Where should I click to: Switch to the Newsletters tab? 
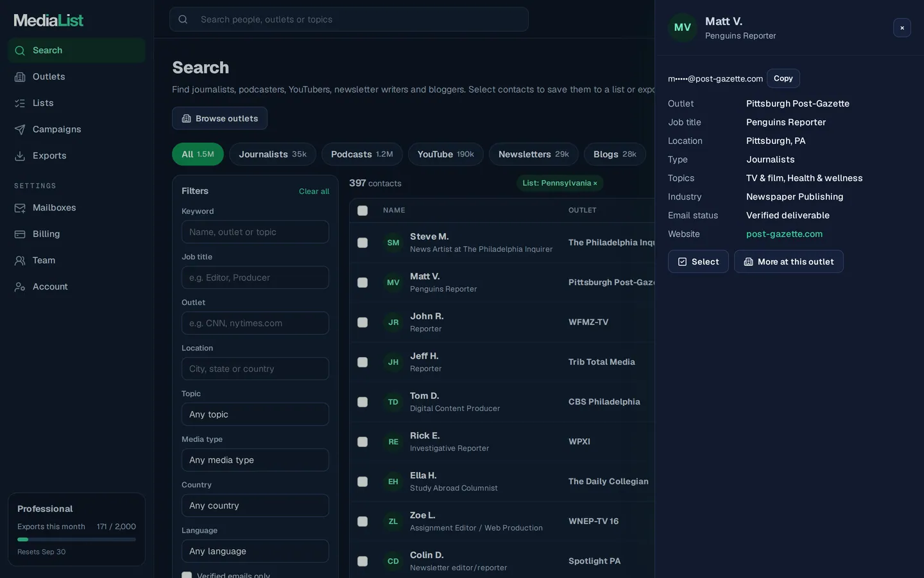(534, 154)
